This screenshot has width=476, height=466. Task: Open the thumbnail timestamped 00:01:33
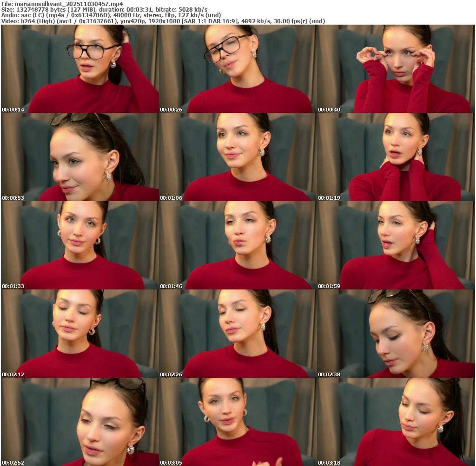click(80, 245)
